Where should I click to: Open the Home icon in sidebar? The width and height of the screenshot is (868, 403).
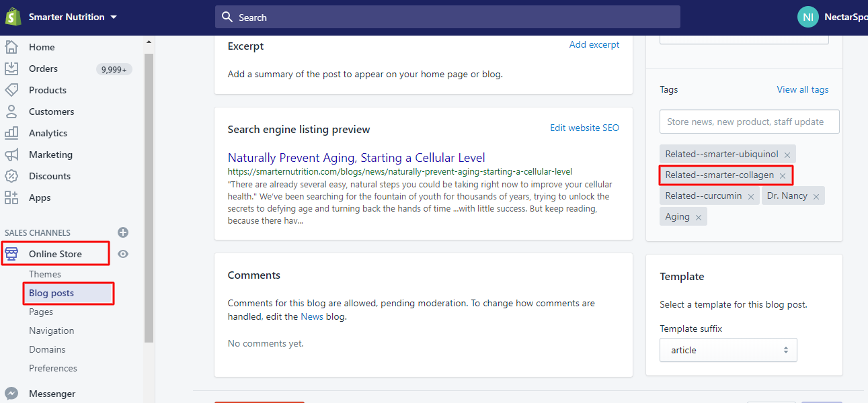pyautogui.click(x=11, y=47)
